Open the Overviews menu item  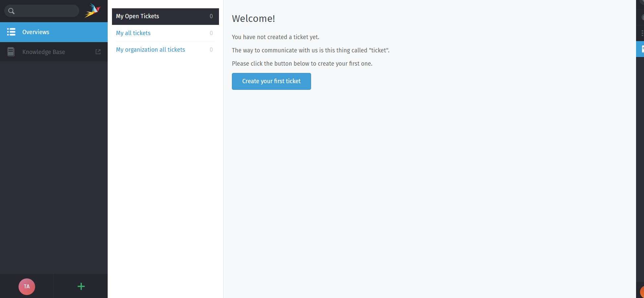[36, 32]
